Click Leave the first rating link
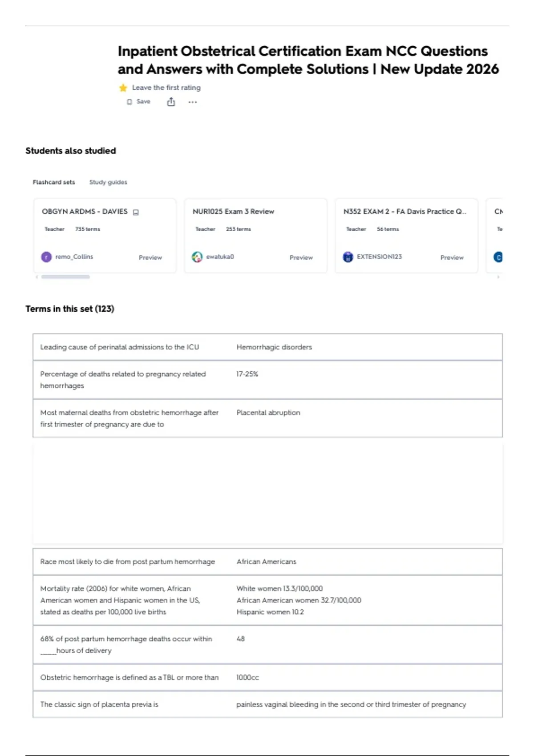The height and width of the screenshot is (756, 534). (x=166, y=88)
